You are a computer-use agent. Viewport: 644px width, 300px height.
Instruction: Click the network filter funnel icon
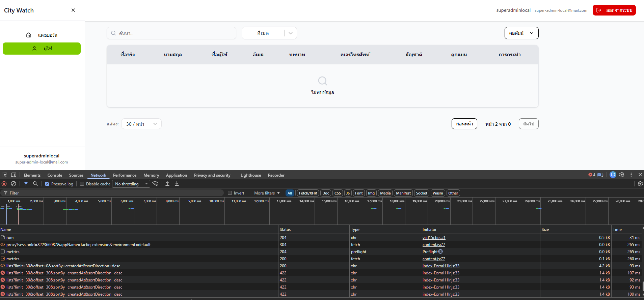coord(26,184)
